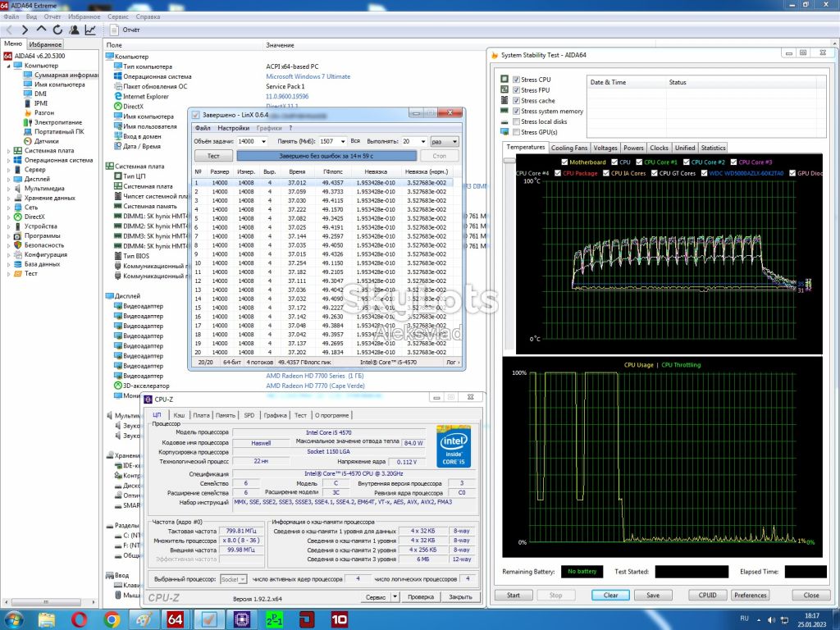
Task: Toggle the Stress system memory checkbox
Action: point(517,111)
